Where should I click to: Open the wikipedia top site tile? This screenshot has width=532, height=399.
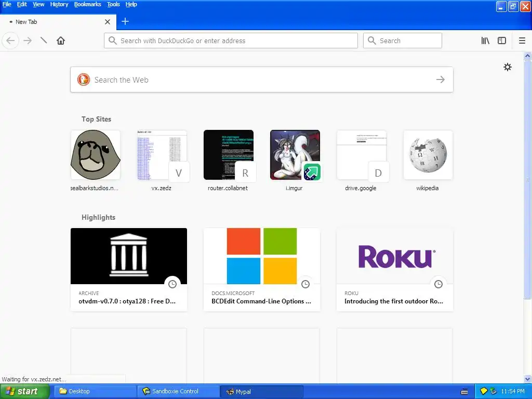428,155
